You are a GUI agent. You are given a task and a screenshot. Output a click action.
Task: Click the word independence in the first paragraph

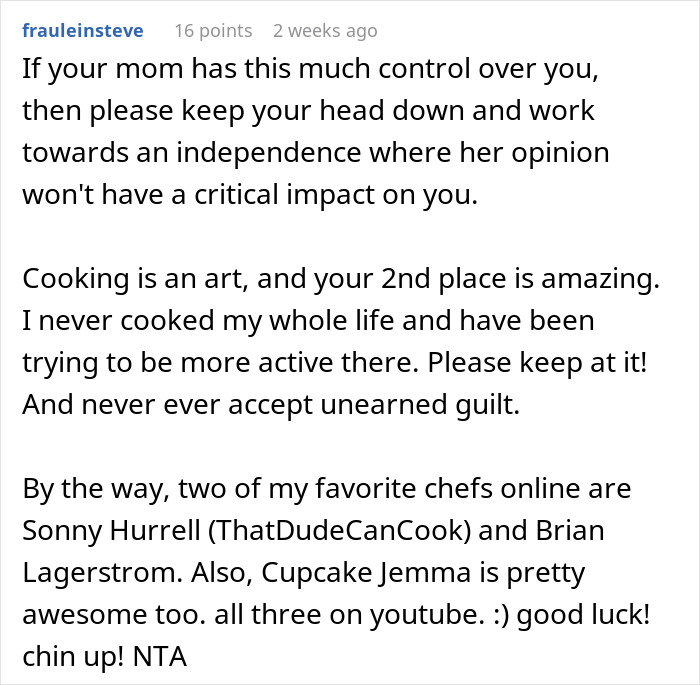268,152
